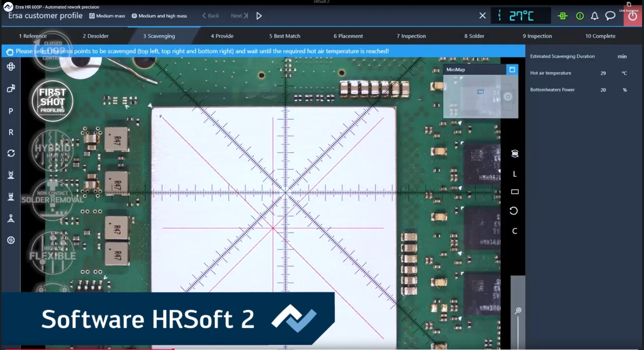Screen dimensions: 644x350
Task: Click the aperture icon at bottom of left sidebar
Action: click(x=11, y=240)
